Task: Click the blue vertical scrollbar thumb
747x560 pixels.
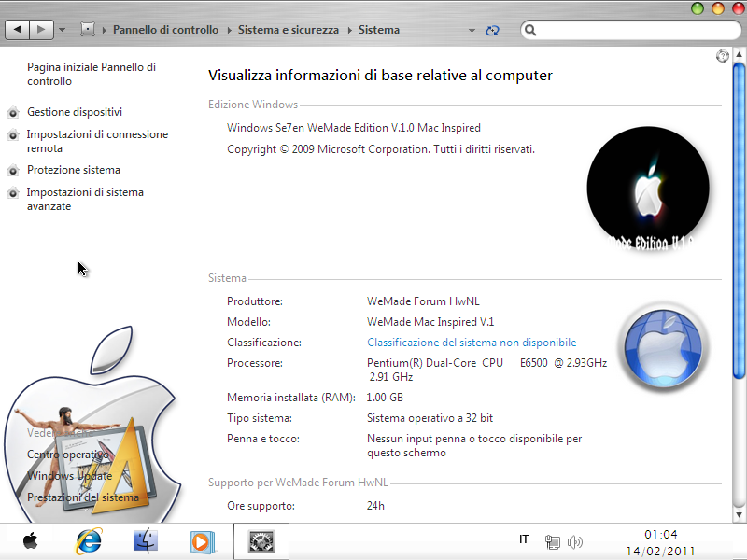Action: click(739, 219)
